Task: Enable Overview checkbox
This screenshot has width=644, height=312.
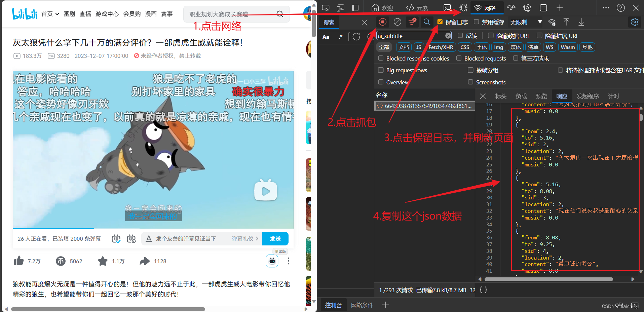Action: (381, 82)
